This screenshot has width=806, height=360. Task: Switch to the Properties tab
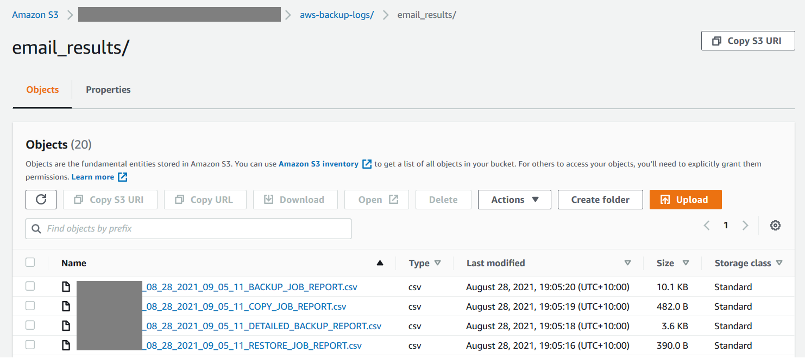108,89
